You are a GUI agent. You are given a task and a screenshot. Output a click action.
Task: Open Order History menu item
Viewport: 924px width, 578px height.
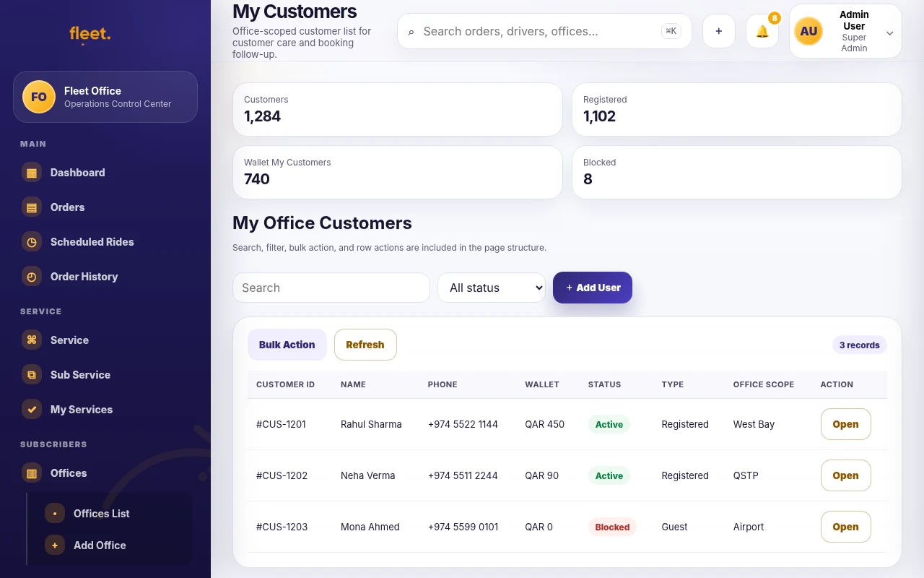pyautogui.click(x=105, y=277)
